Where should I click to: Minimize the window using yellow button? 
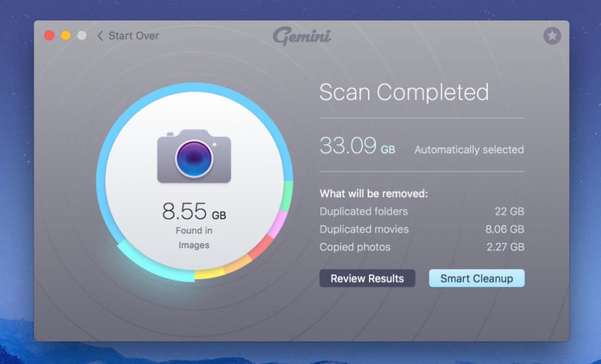click(66, 36)
